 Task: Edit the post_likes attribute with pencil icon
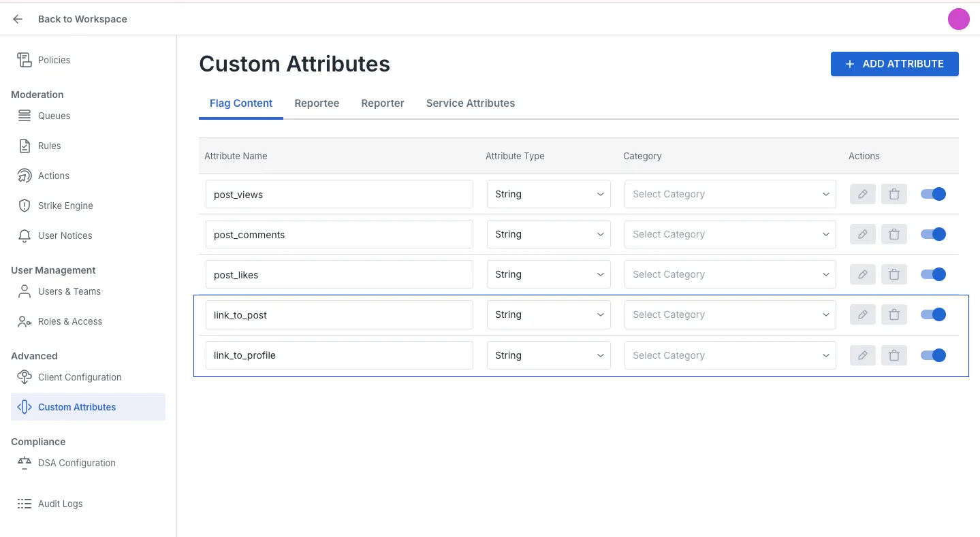[862, 274]
